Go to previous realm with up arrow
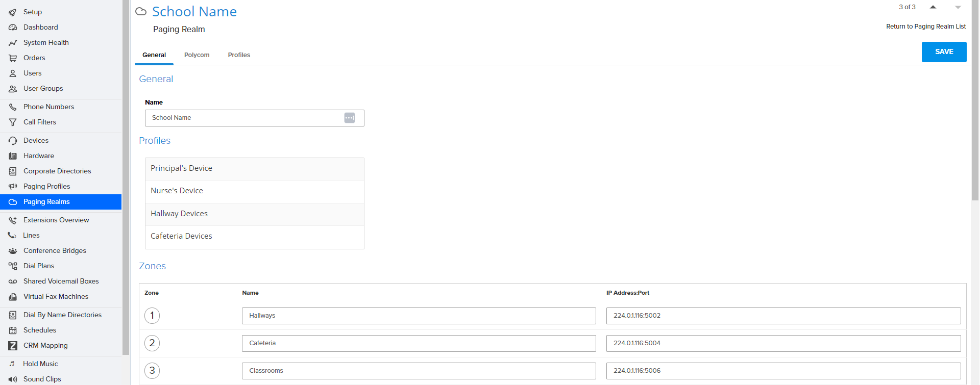This screenshot has width=980, height=385. pyautogui.click(x=933, y=8)
